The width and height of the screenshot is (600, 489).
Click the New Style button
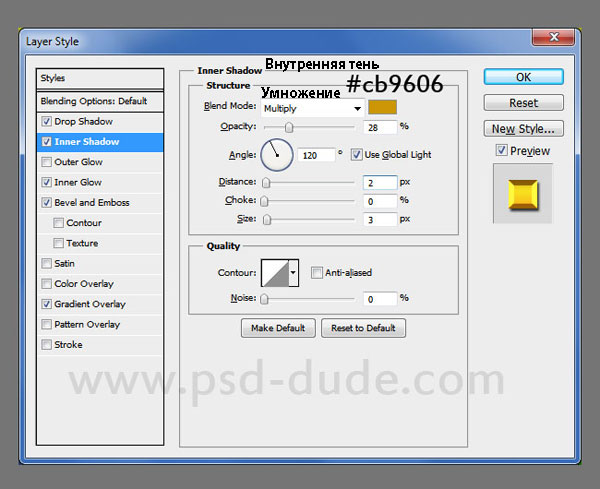(523, 129)
